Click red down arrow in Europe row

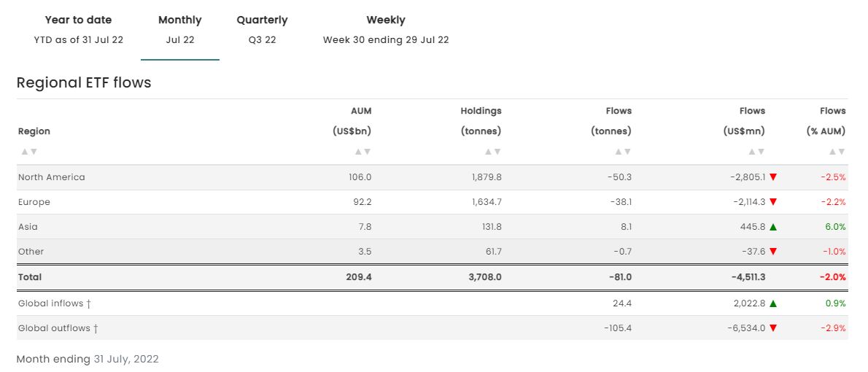(x=773, y=202)
